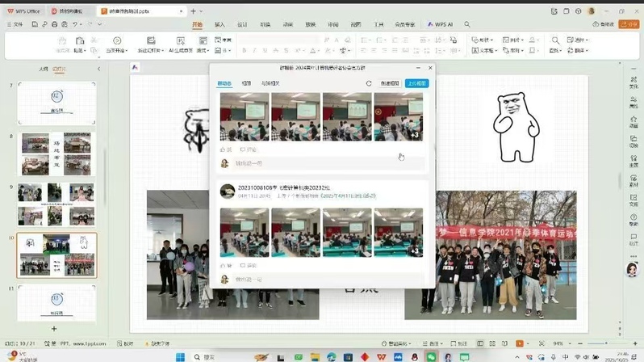Screen dimensions: 644x362
Task: Open WeChat from the taskbar
Action: tap(431, 356)
